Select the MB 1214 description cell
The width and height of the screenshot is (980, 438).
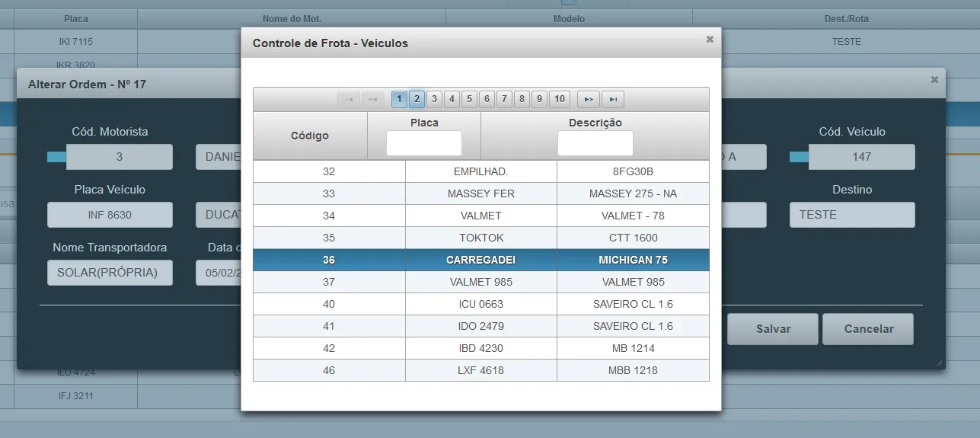tap(633, 348)
